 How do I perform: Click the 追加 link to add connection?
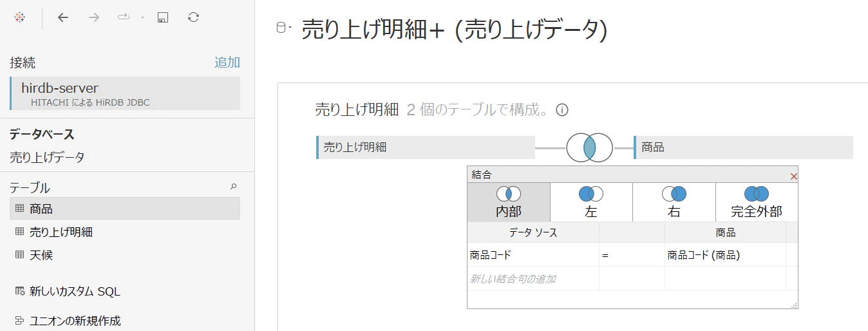[227, 62]
